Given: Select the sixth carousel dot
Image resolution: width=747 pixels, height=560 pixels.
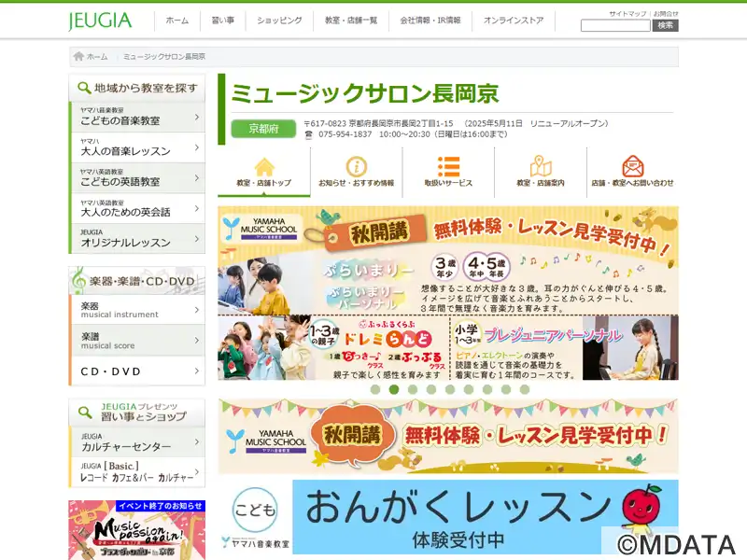Looking at the screenshot, I should coord(469,389).
